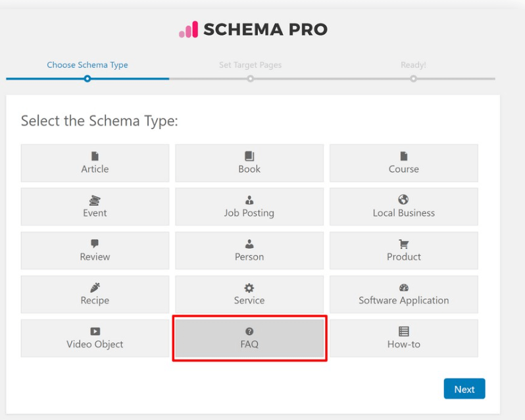Viewport: 525px width, 420px height.
Task: Pick the Job Posting schema type
Action: [249, 207]
